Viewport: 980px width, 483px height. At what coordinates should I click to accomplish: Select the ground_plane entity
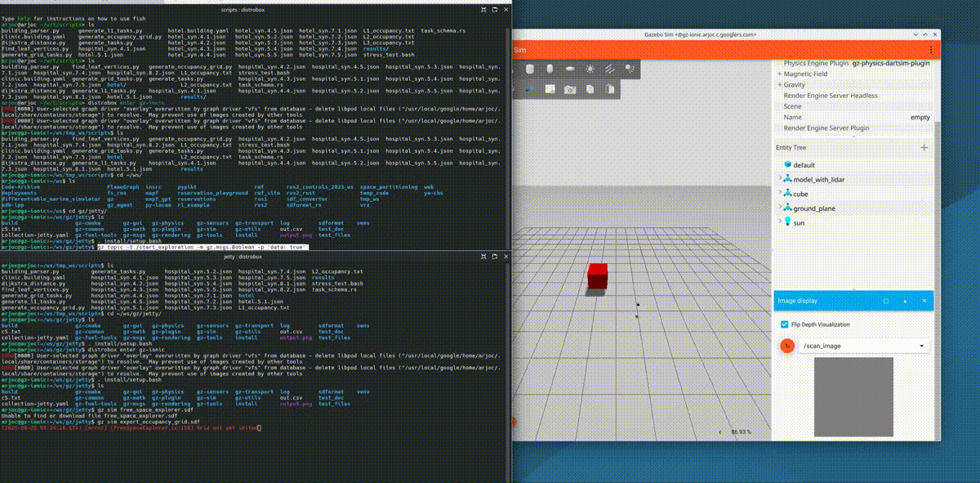[814, 208]
